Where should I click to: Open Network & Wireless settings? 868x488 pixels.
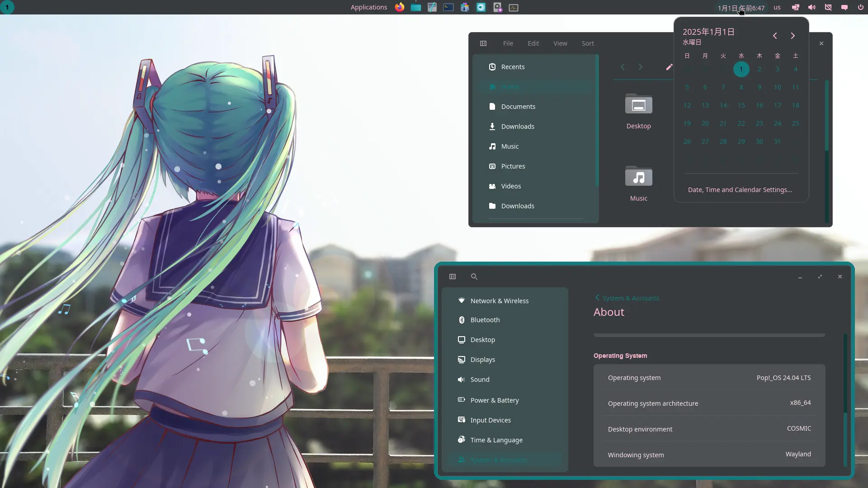505,301
